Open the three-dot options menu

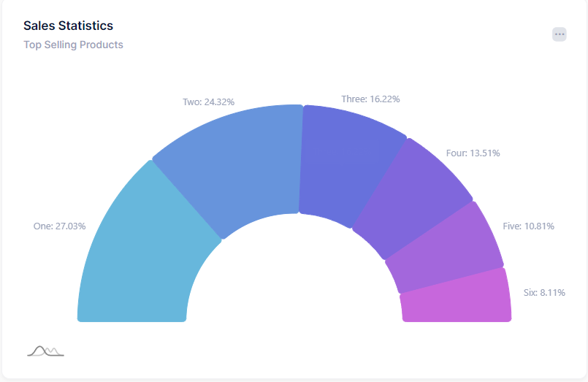coord(560,34)
